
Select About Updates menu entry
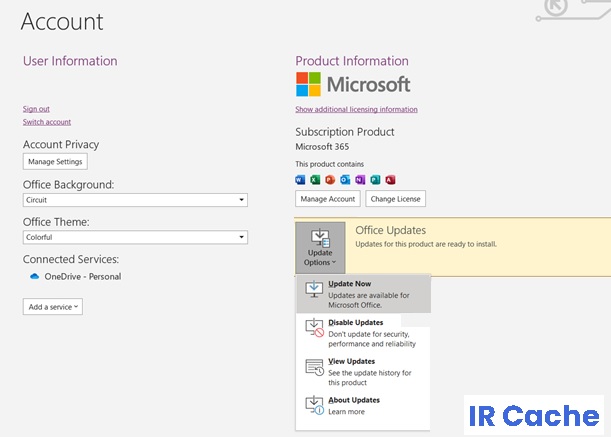(363, 405)
